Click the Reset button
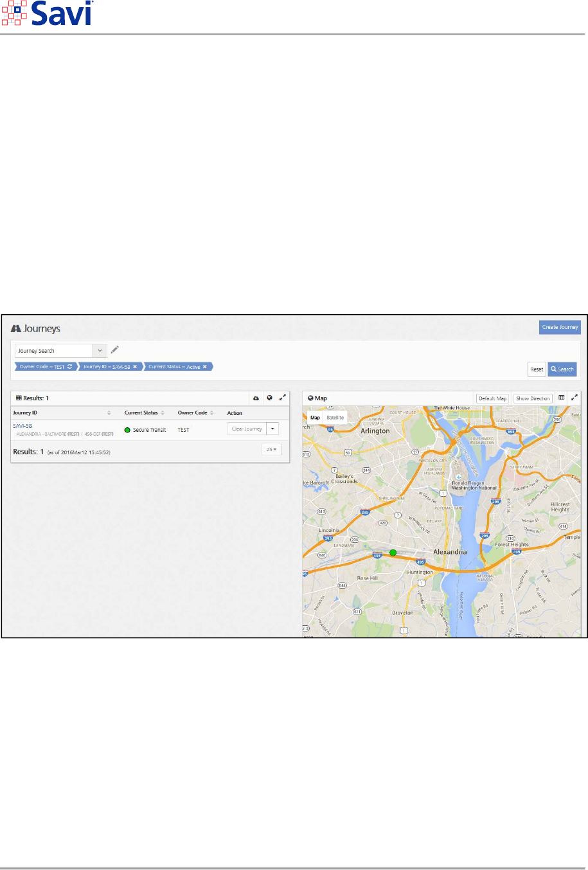588x870 pixels. click(x=537, y=369)
